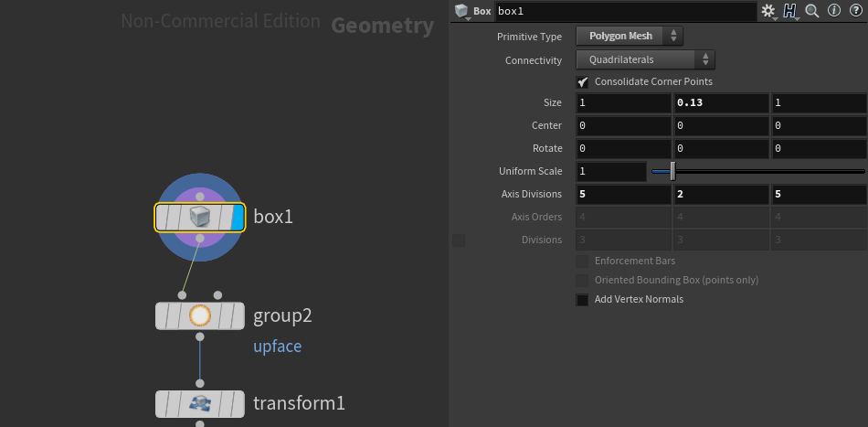Open the gear settings menu
The height and width of the screenshot is (427, 868).
(x=767, y=11)
